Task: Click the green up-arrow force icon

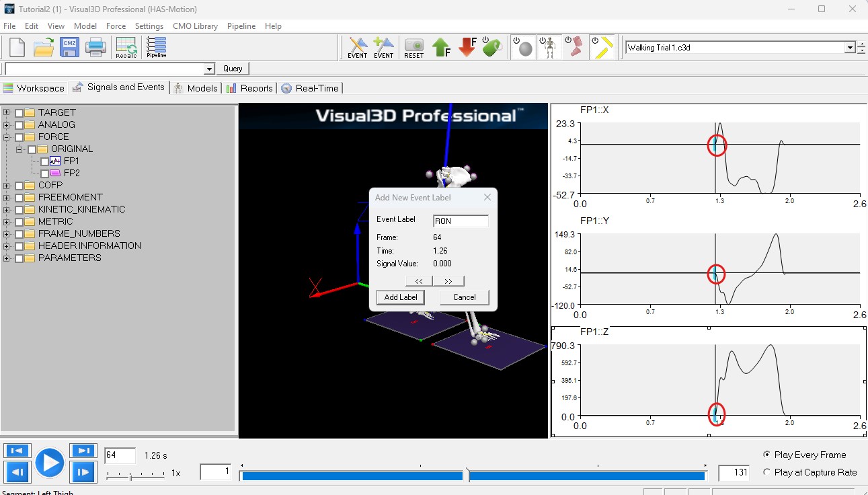Action: [x=441, y=47]
